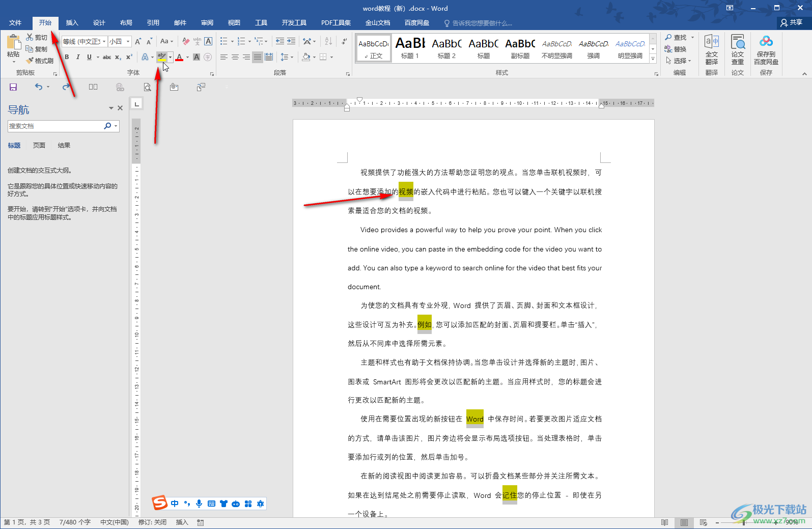Image resolution: width=812 pixels, height=529 pixels.
Task: Click the zoom slider handle
Action: point(744,522)
